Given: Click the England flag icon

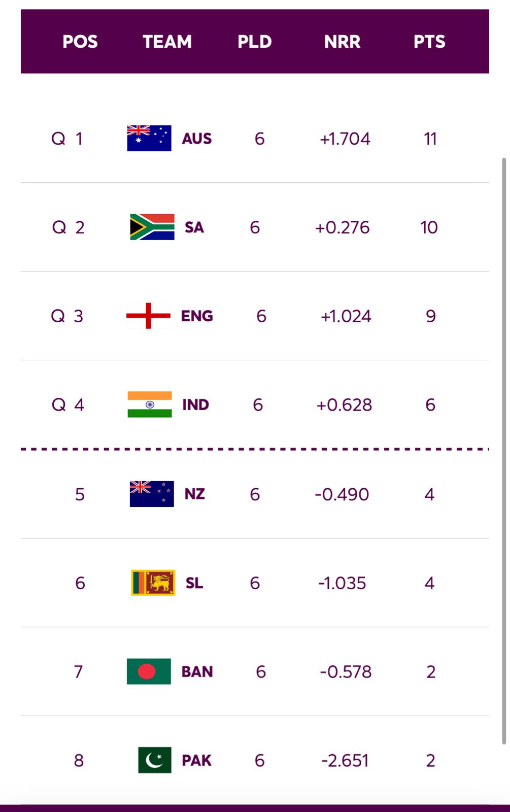Looking at the screenshot, I should [148, 316].
